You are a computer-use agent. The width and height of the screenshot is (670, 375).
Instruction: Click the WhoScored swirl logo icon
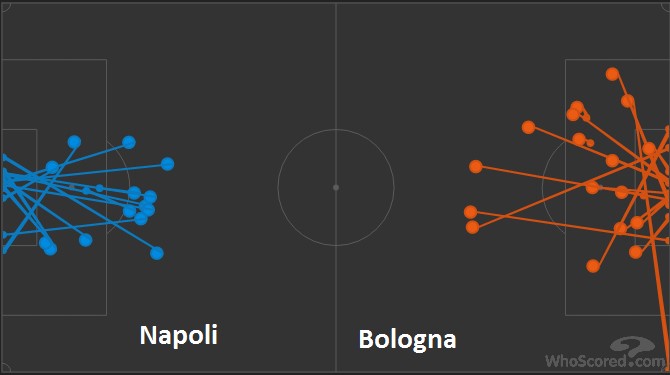(x=632, y=346)
